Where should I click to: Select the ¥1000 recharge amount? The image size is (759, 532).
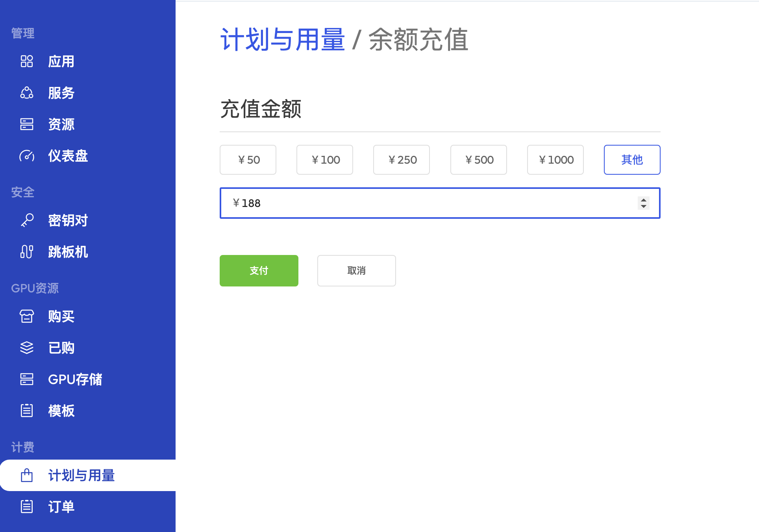tap(555, 160)
